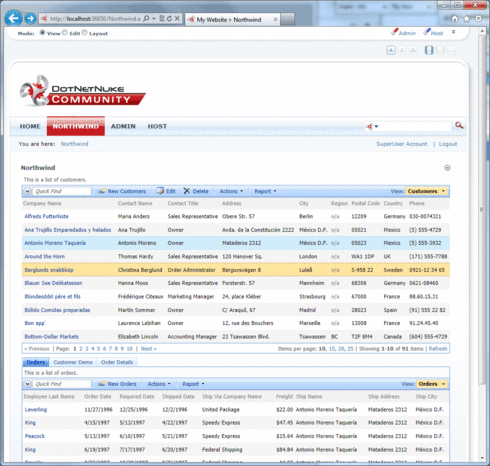Click the stop icon in address bar

177,19
